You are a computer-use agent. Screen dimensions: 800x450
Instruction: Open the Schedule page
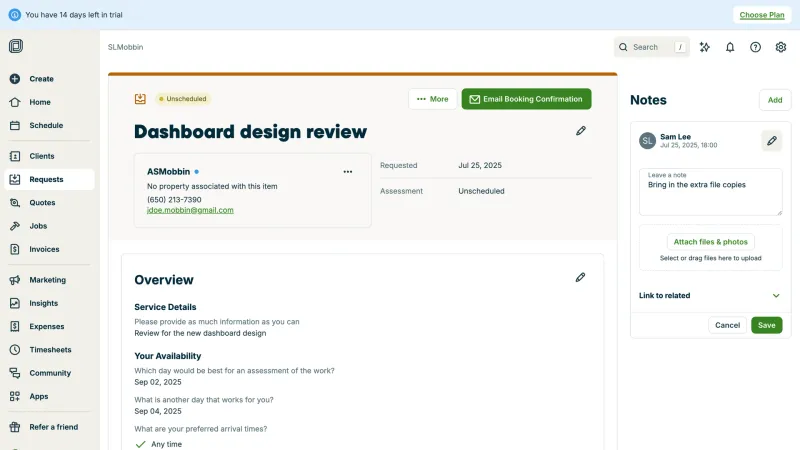(49, 126)
